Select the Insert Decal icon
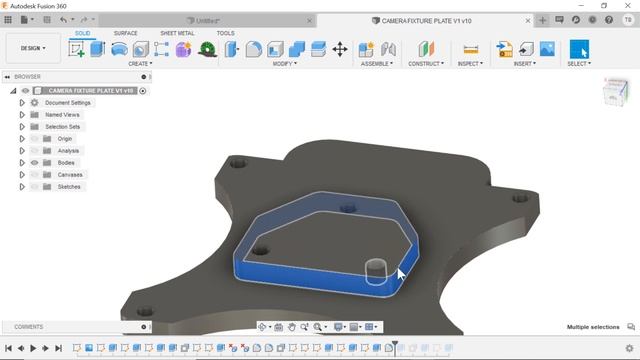This screenshot has width=640, height=360. coord(526,49)
